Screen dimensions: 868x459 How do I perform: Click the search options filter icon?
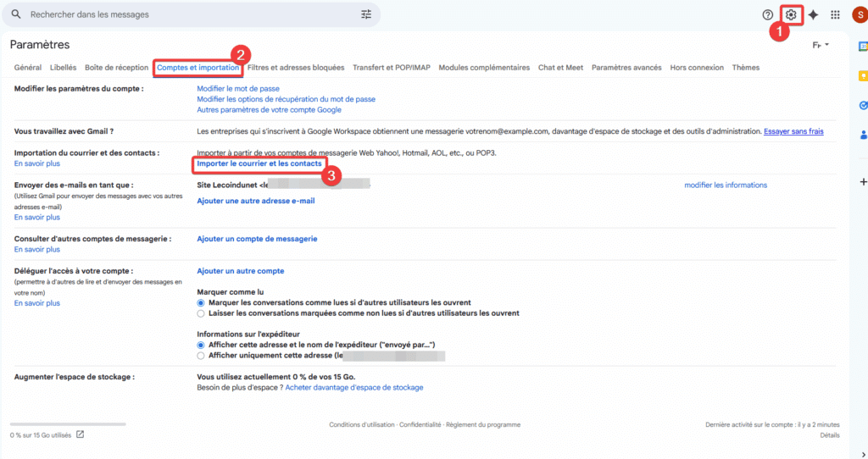coord(366,14)
